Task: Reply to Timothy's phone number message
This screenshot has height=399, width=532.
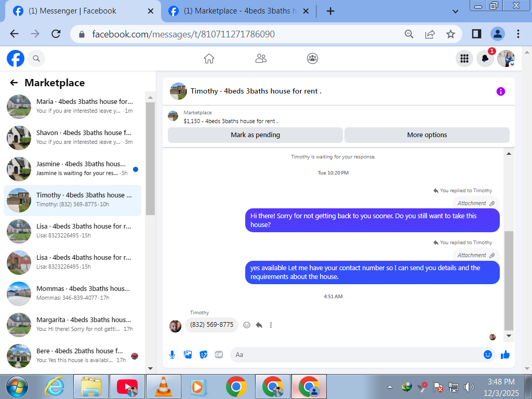Action: coord(259,325)
